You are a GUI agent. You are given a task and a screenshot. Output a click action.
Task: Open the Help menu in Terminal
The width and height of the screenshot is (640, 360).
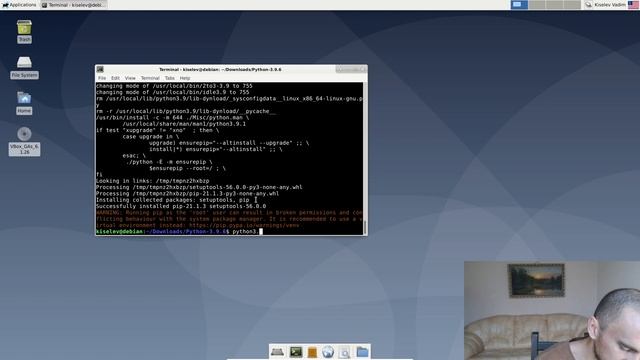point(185,78)
